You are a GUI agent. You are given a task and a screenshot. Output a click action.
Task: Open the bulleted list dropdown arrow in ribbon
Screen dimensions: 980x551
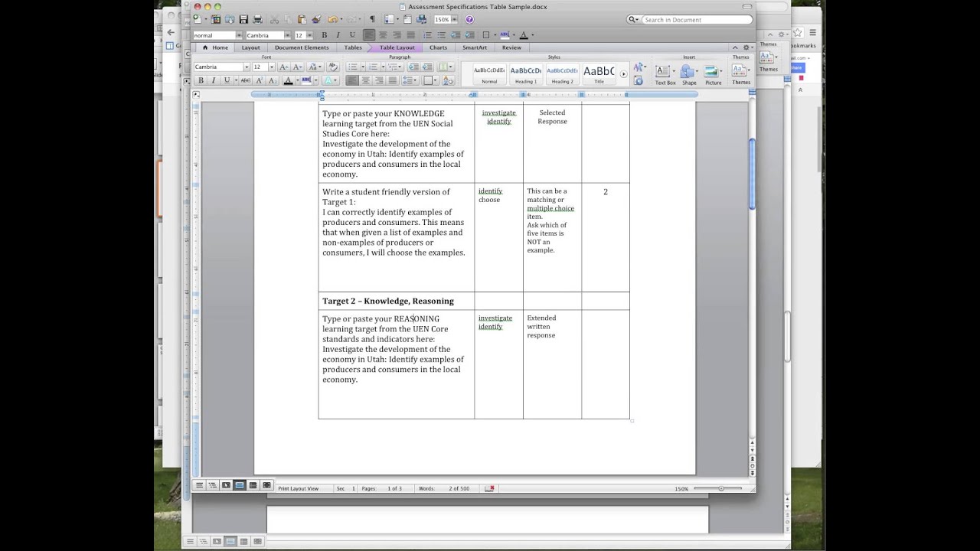[363, 67]
